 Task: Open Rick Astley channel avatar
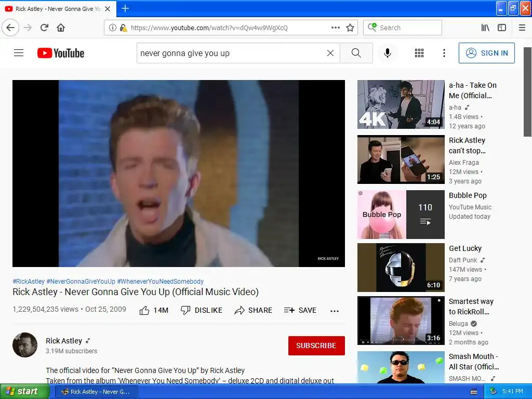coord(25,345)
